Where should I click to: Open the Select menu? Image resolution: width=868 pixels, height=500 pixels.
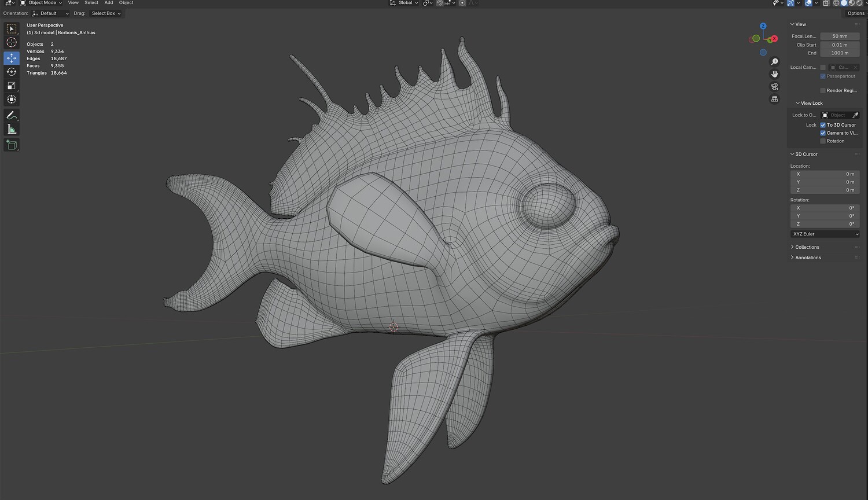coord(91,3)
